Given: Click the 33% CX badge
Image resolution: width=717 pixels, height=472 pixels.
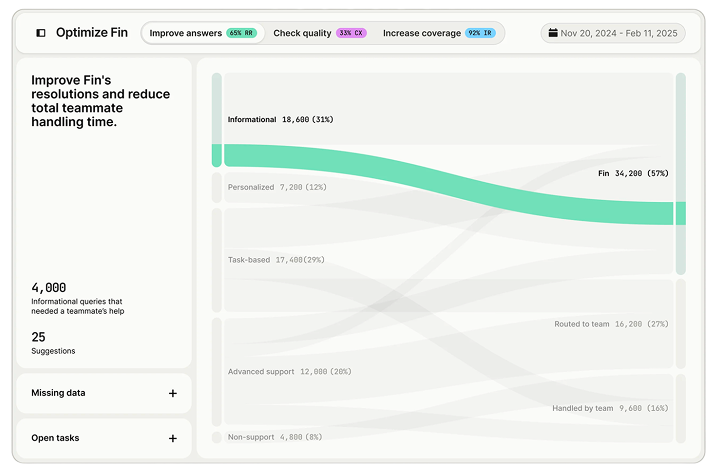Looking at the screenshot, I should pyautogui.click(x=351, y=33).
